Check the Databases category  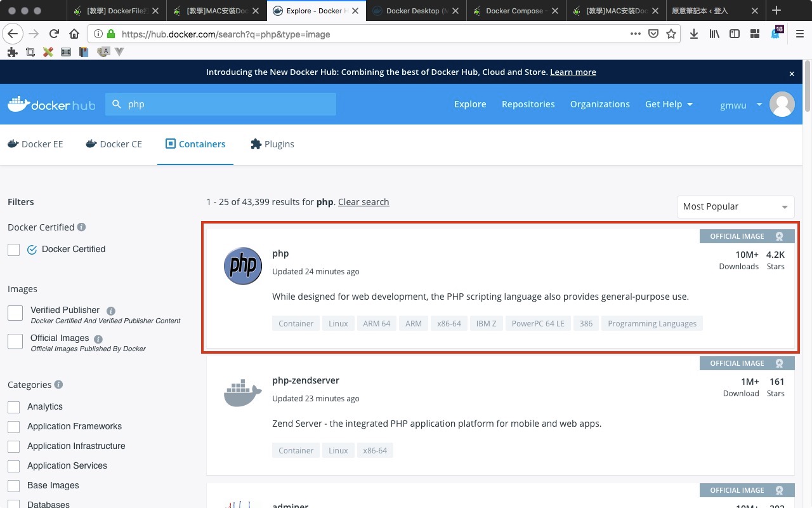13,504
